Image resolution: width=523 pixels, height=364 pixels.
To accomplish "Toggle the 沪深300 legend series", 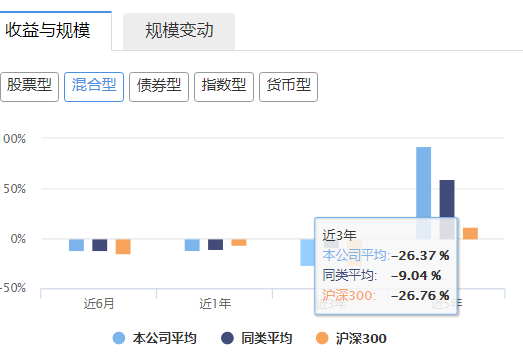I will click(351, 338).
